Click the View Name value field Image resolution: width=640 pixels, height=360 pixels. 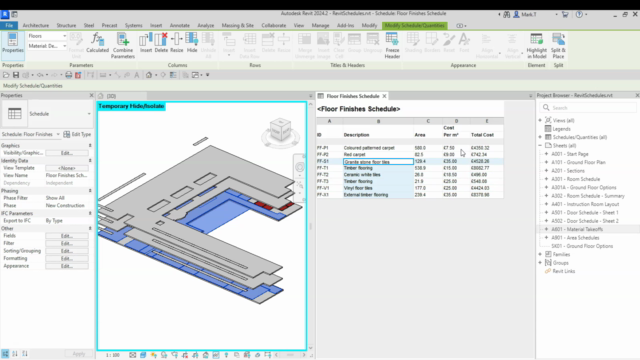coord(67,175)
